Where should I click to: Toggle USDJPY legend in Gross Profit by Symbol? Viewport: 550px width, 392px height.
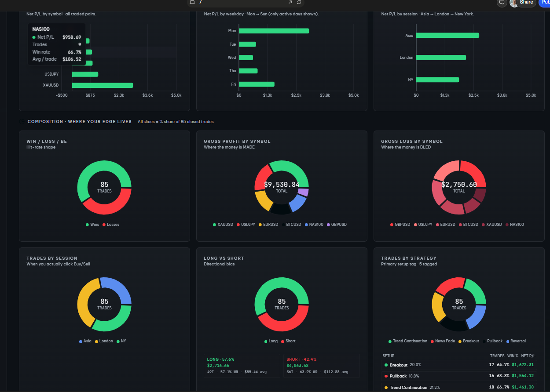[246, 225]
